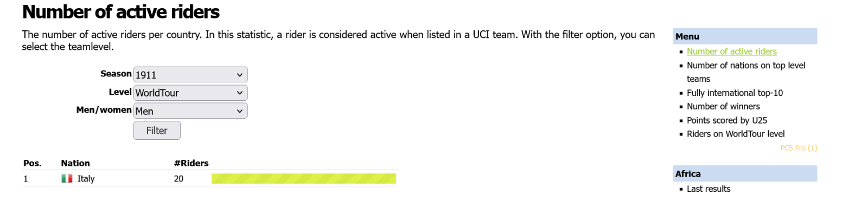The height and width of the screenshot is (214, 868).
Task: Open Fully international top-10 menu item
Action: click(735, 93)
